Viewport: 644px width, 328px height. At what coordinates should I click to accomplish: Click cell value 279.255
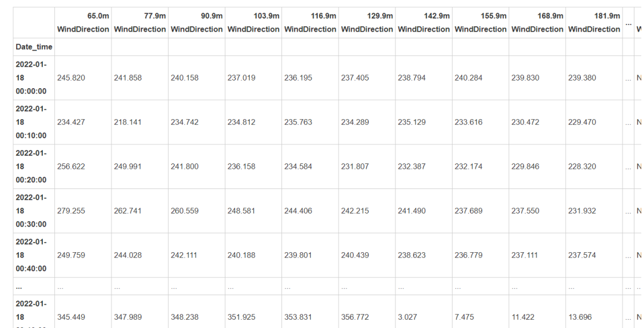point(71,211)
